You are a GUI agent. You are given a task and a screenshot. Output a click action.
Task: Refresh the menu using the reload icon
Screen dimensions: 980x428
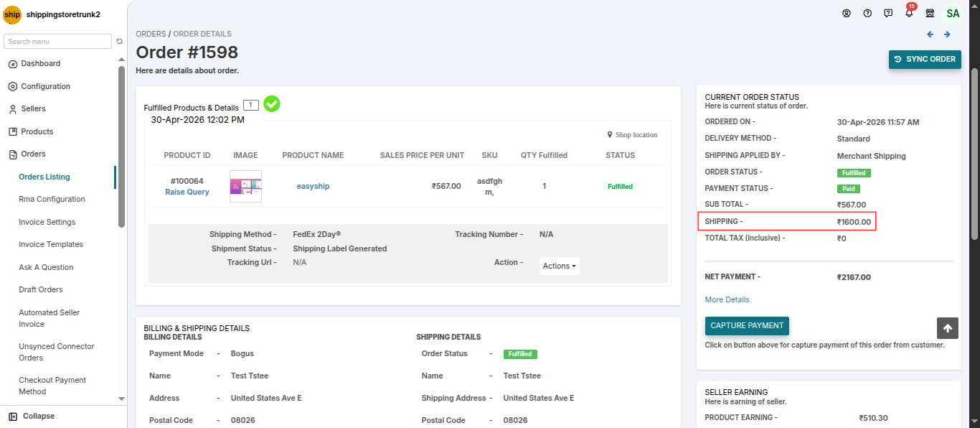tap(120, 42)
